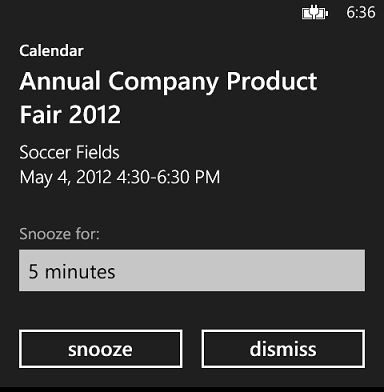Click the 'Snooze for:' label

(x=59, y=234)
